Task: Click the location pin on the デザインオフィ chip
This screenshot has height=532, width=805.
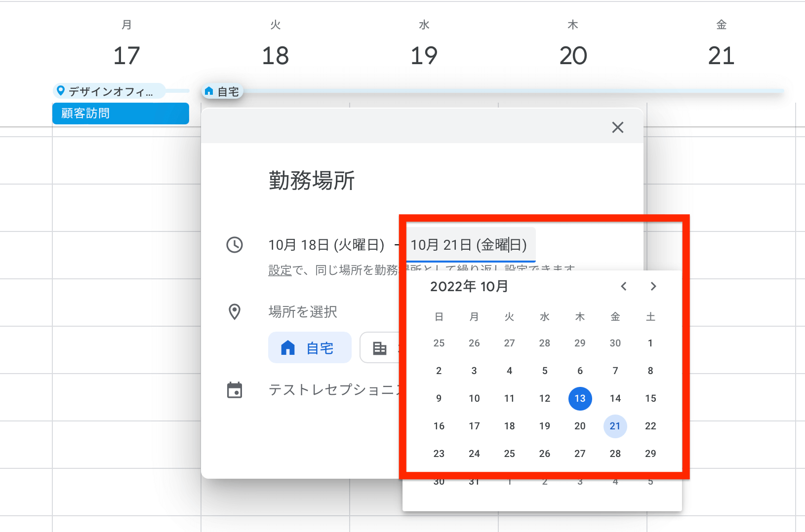Action: click(x=61, y=90)
